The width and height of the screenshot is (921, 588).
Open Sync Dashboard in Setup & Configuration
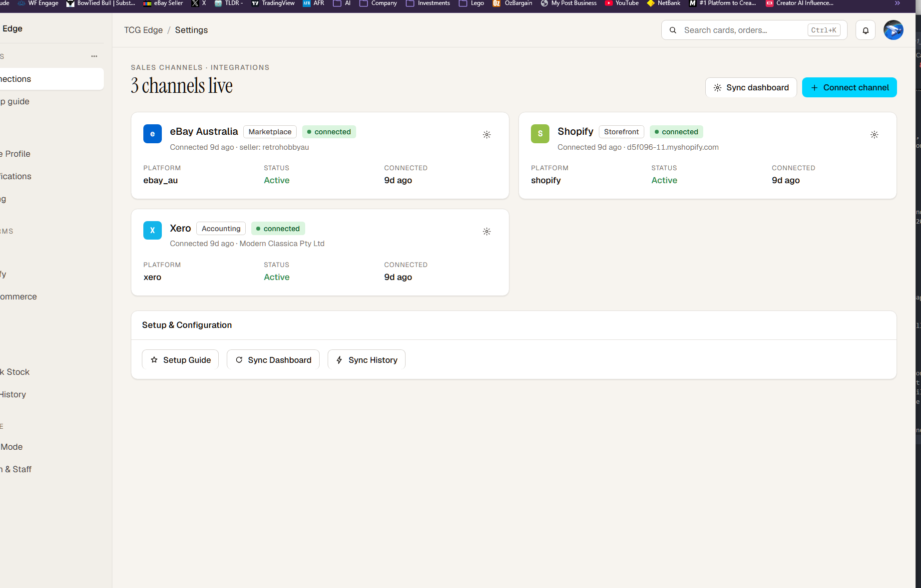(273, 360)
